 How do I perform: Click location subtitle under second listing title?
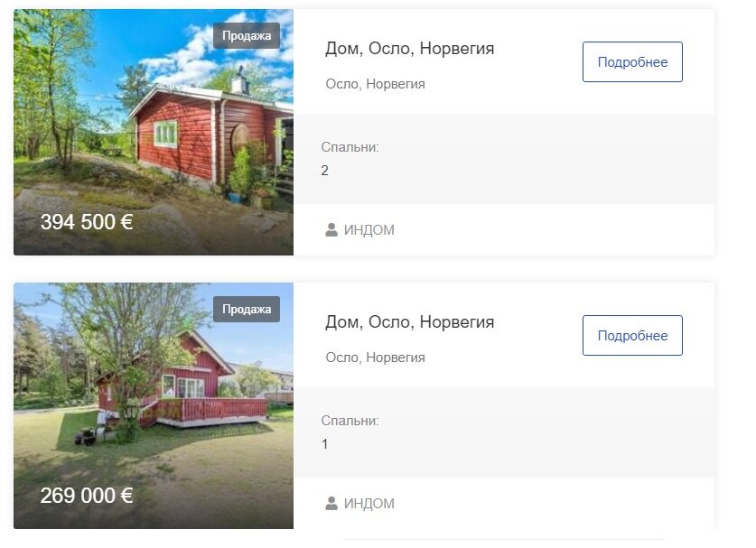click(x=375, y=358)
